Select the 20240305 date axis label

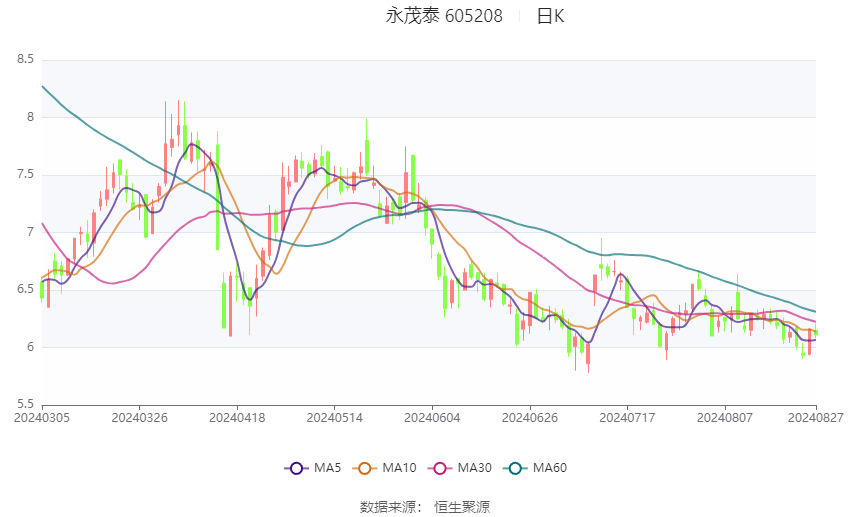[42, 418]
